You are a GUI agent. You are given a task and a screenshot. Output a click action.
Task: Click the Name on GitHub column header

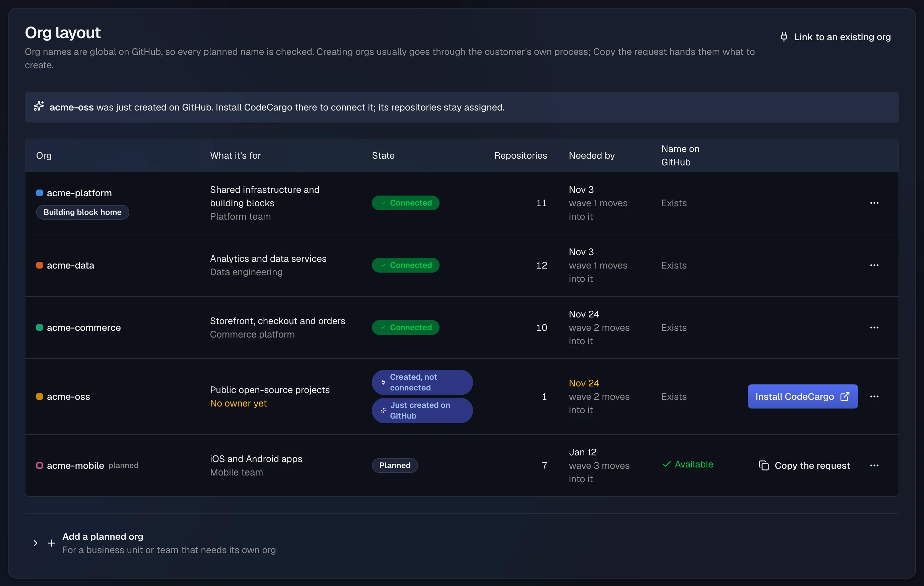(680, 155)
